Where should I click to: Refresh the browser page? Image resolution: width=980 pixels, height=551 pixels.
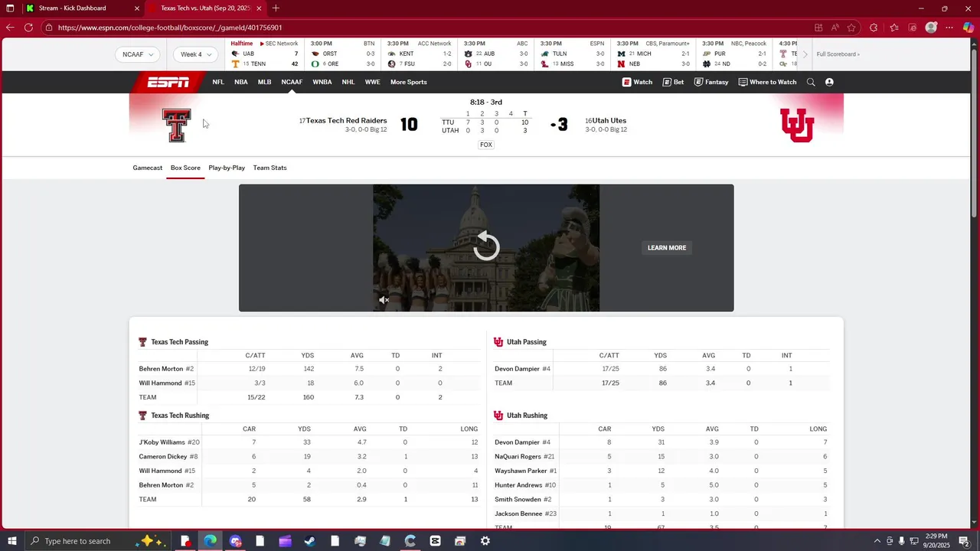click(x=28, y=28)
